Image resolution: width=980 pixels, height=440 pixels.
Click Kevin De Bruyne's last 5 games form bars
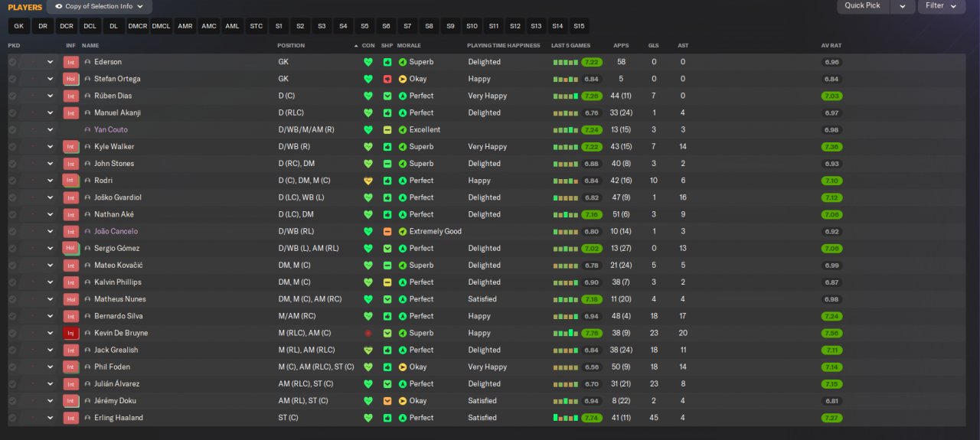click(565, 333)
